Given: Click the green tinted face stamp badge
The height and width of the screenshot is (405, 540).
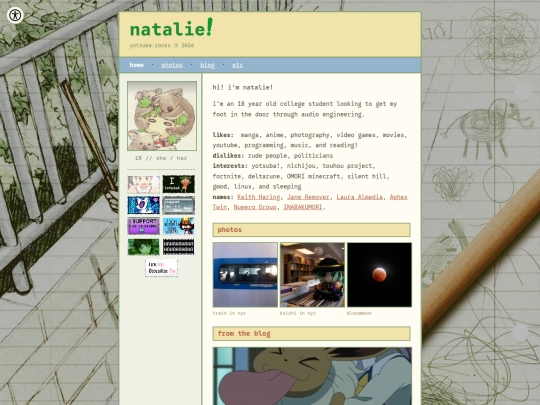Looking at the screenshot, I should [144, 247].
